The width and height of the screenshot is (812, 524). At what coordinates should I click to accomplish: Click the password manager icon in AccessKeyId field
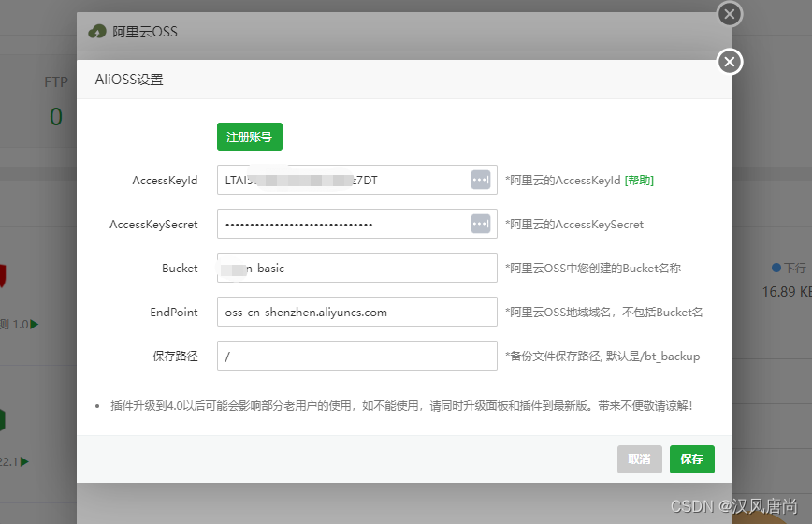tap(481, 180)
